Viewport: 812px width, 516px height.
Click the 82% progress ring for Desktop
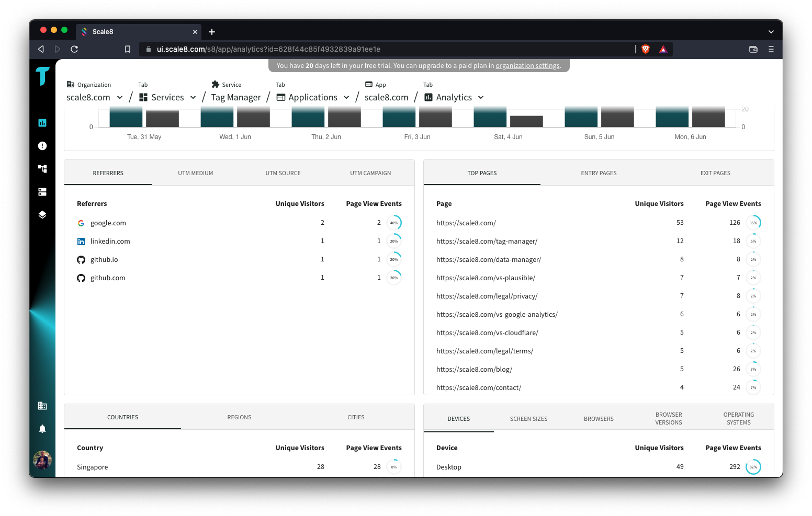753,467
